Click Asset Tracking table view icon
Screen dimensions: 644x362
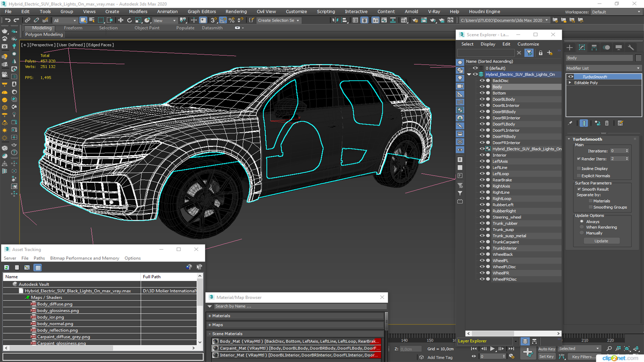(38, 267)
